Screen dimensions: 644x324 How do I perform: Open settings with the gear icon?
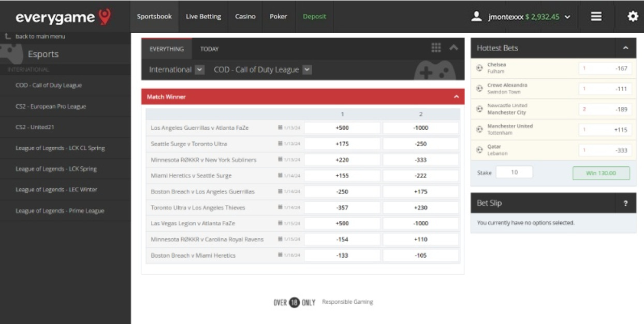click(x=632, y=17)
